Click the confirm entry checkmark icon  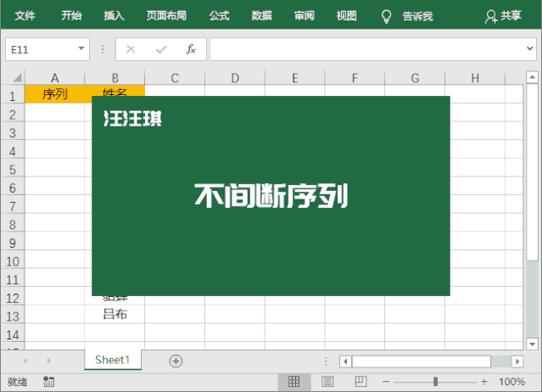coord(161,49)
